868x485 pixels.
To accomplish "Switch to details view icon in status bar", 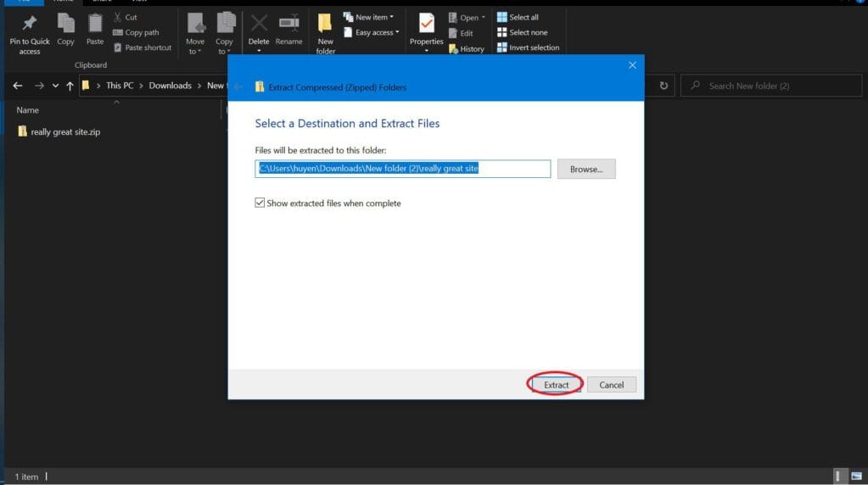I will (840, 477).
